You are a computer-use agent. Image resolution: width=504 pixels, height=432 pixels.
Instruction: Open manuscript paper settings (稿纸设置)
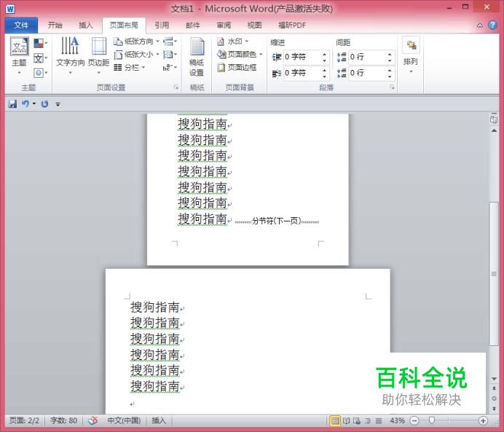coord(197,57)
